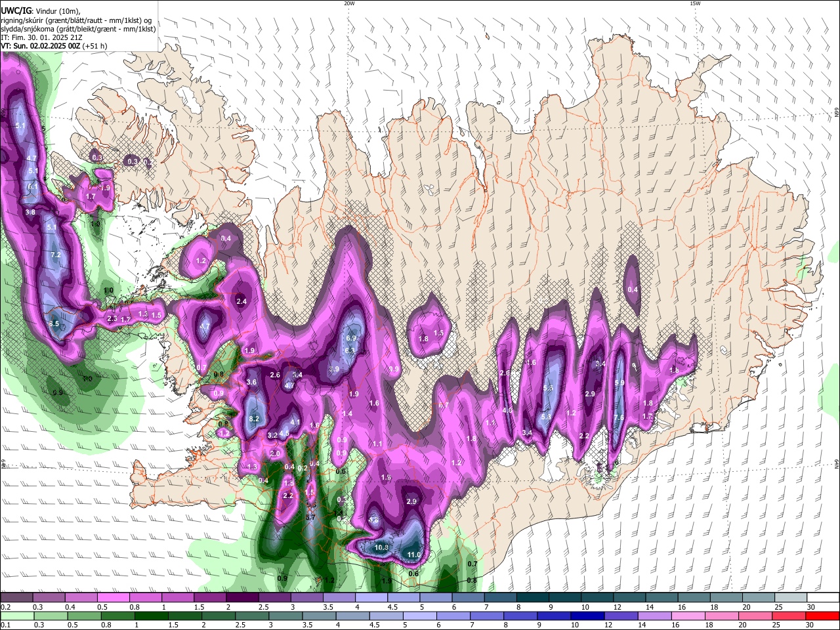Click the 'rigning/skúrir' legend description line
840x630 pixels.
click(76, 20)
